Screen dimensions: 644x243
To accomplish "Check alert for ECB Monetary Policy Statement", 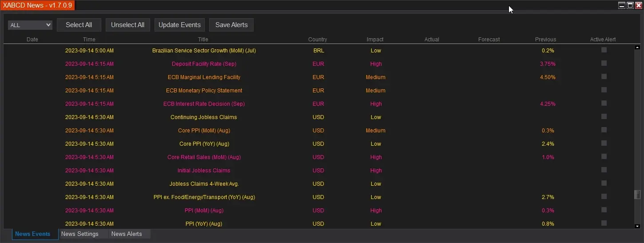I will pyautogui.click(x=604, y=90).
